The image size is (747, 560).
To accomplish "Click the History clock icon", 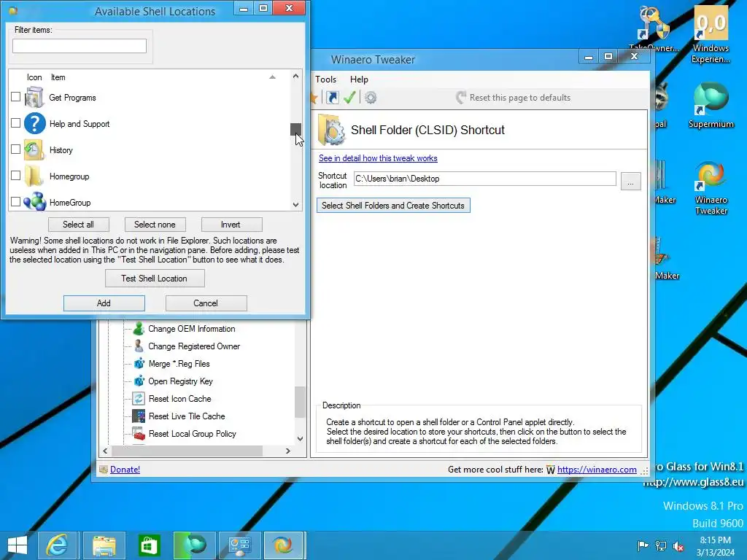I will [34, 149].
